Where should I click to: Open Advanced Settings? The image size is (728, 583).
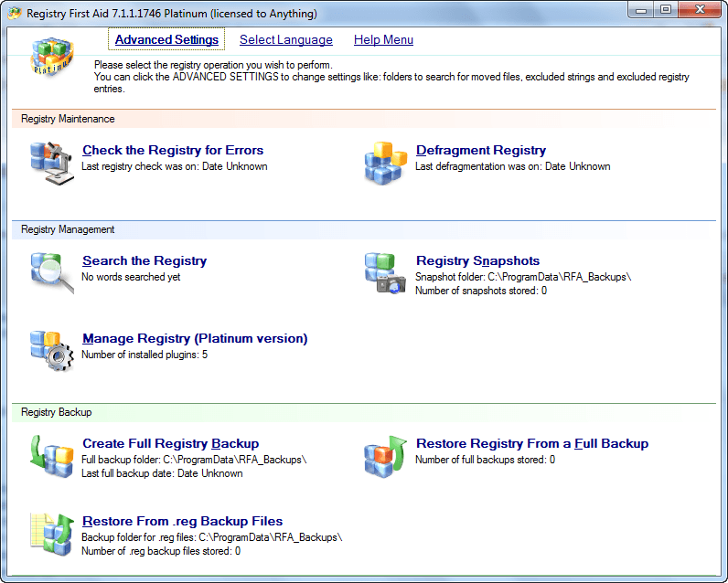tap(166, 40)
